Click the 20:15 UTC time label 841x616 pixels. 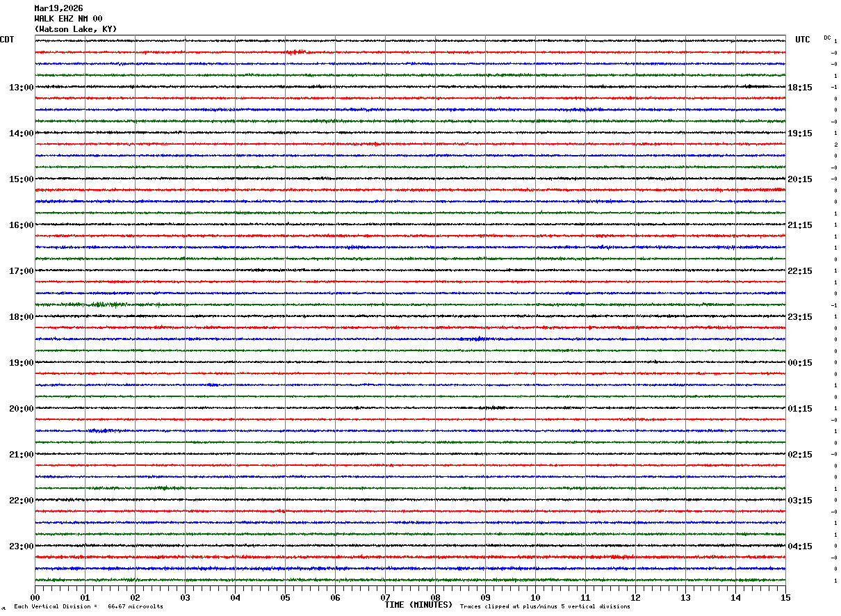[799, 179]
